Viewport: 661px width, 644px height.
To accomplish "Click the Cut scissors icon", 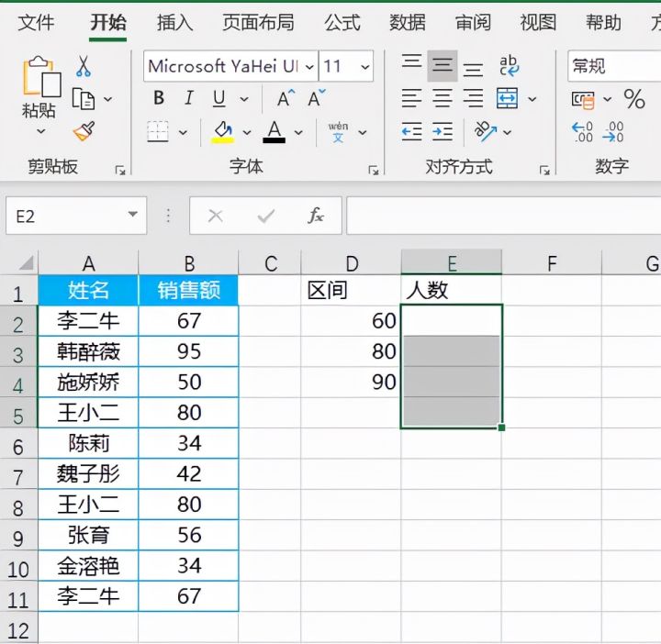I will click(x=84, y=67).
